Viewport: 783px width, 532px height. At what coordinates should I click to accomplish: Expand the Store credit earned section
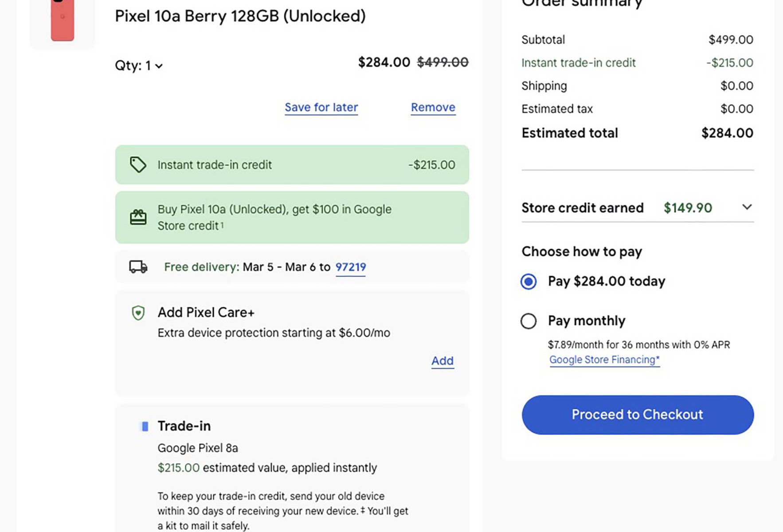[x=747, y=207]
